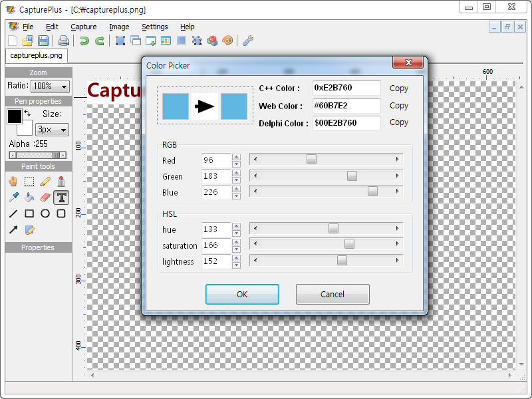532x399 pixels.
Task: Select the Eyedropper color picker tool
Action: (13, 198)
